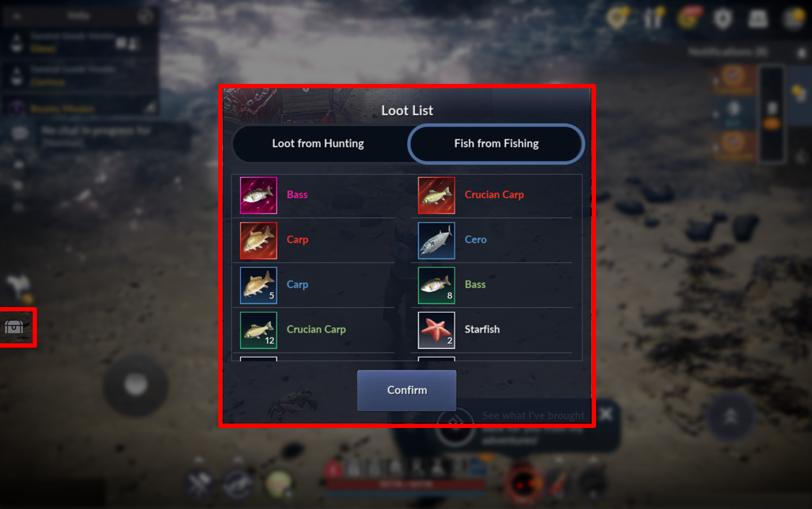Click the Starfish item name
Viewport: 812px width, 509px height.
(482, 329)
